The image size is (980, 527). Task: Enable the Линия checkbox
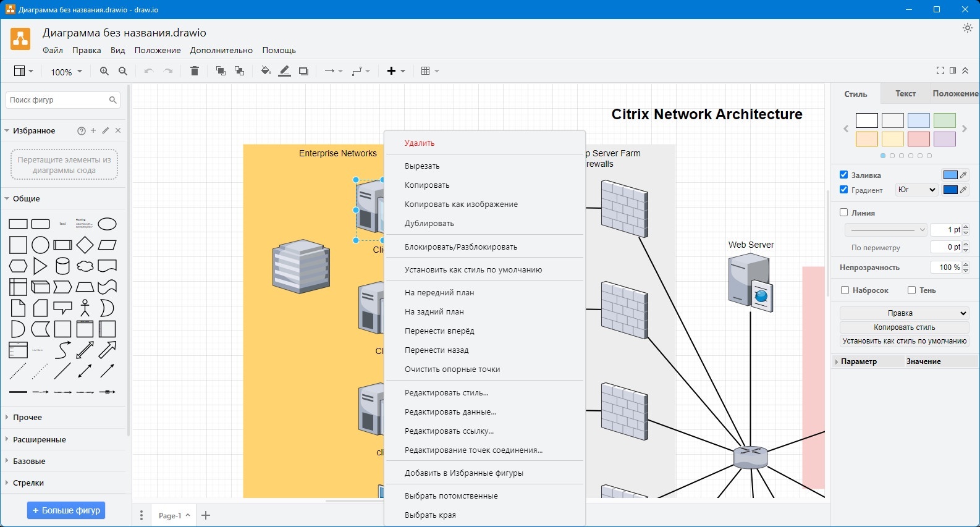point(844,213)
